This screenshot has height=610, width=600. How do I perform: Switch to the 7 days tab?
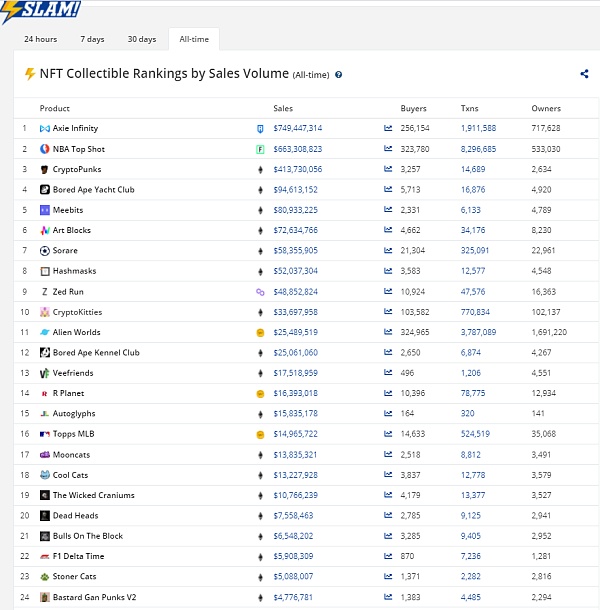click(92, 39)
